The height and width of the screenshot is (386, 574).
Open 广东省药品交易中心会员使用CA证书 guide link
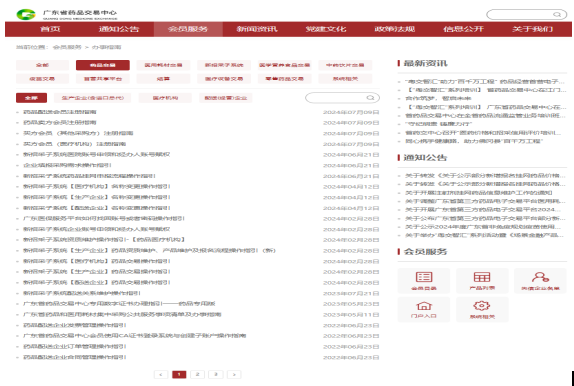tap(134, 336)
